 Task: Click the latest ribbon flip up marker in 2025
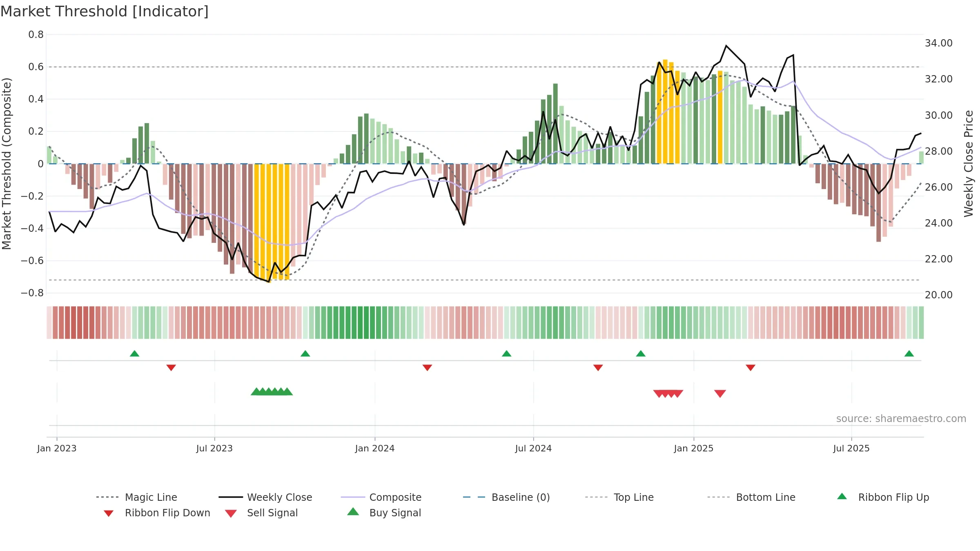pyautogui.click(x=909, y=353)
